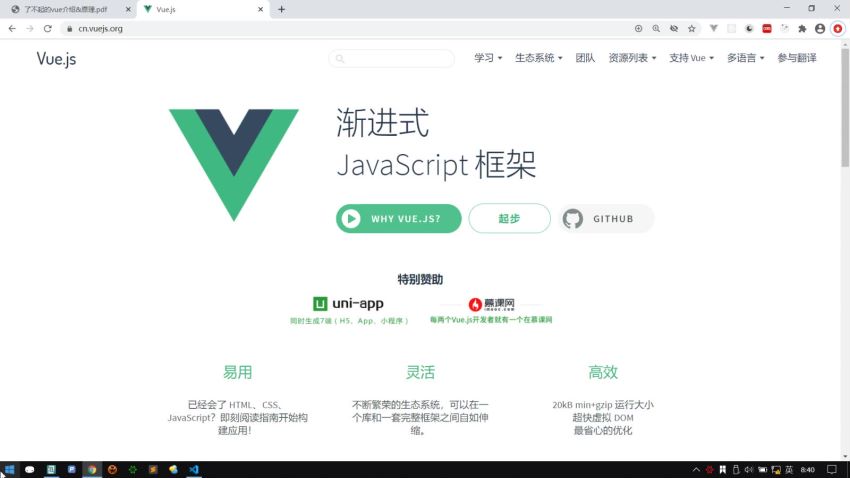Expand the 生态系统 navigation menu
This screenshot has width=850, height=478.
[x=538, y=58]
